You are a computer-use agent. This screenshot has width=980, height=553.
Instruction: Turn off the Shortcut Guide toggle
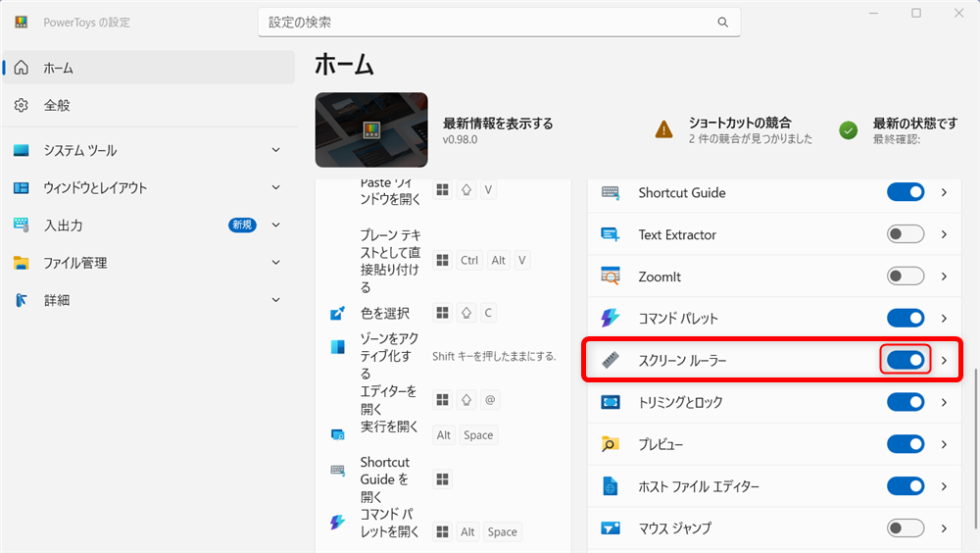(905, 192)
